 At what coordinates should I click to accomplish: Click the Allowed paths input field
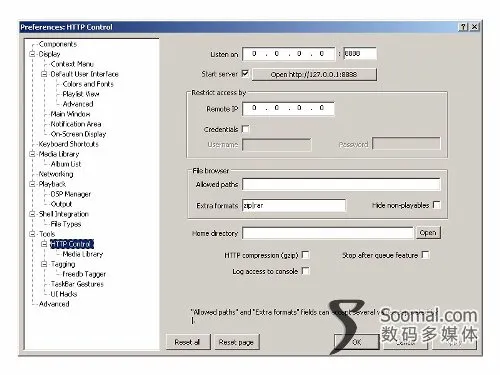click(x=341, y=184)
